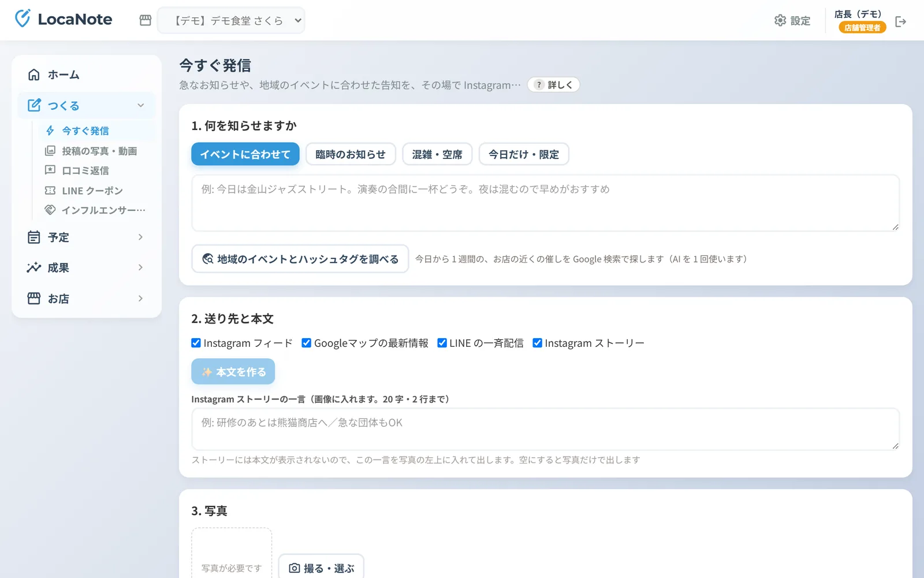Viewport: 924px width, 578px height.
Task: Click the logout icon
Action: (900, 21)
